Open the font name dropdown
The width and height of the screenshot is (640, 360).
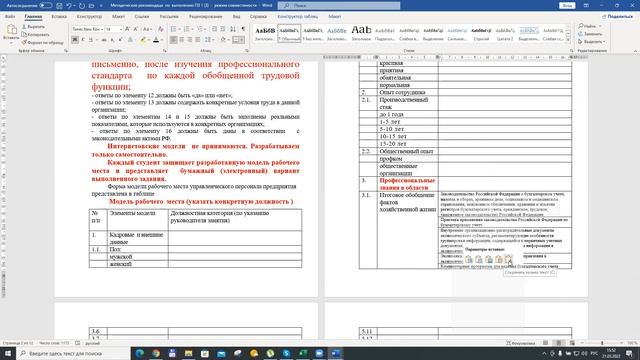(x=101, y=29)
